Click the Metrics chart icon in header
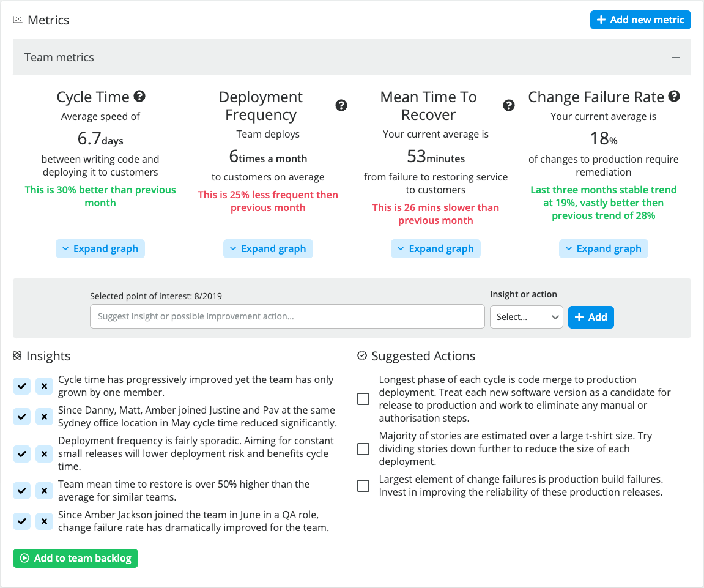The width and height of the screenshot is (704, 588). coord(17,20)
